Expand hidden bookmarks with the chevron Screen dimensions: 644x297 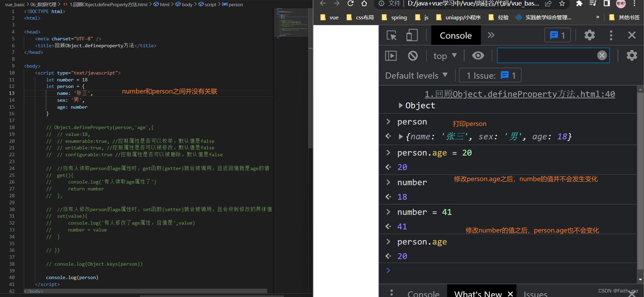(x=597, y=17)
